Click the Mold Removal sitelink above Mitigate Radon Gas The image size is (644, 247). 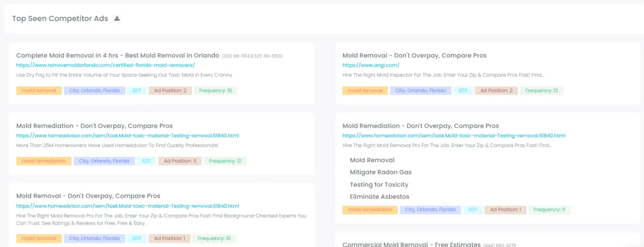[x=372, y=160]
